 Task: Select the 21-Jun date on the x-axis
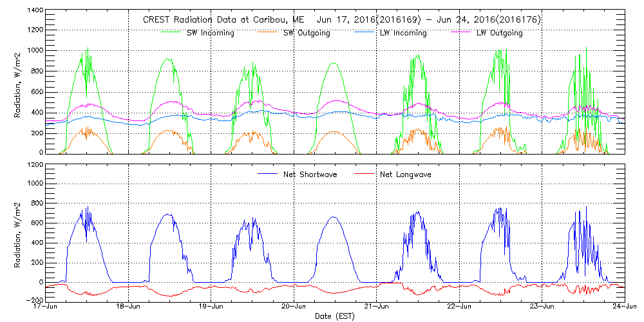pyautogui.click(x=377, y=307)
